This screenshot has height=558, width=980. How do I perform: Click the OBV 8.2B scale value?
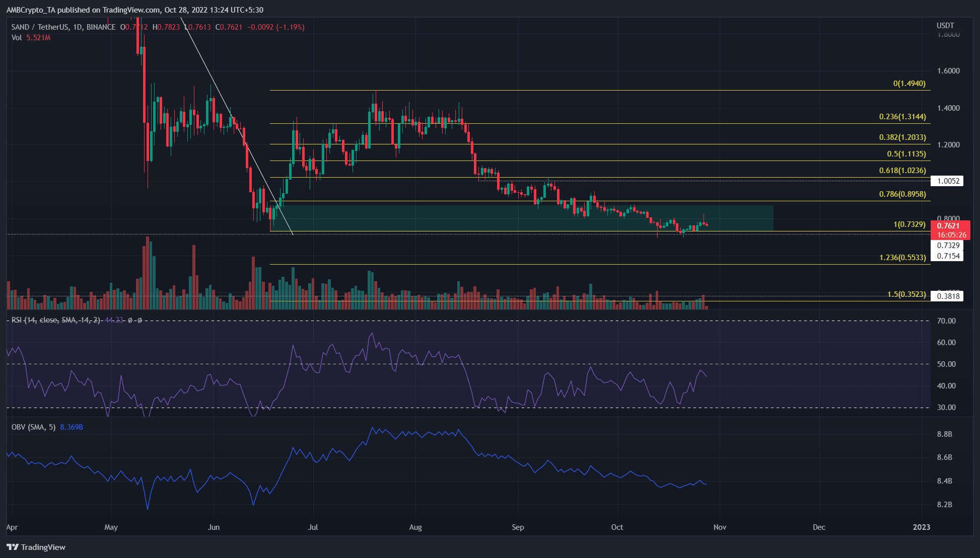point(944,504)
